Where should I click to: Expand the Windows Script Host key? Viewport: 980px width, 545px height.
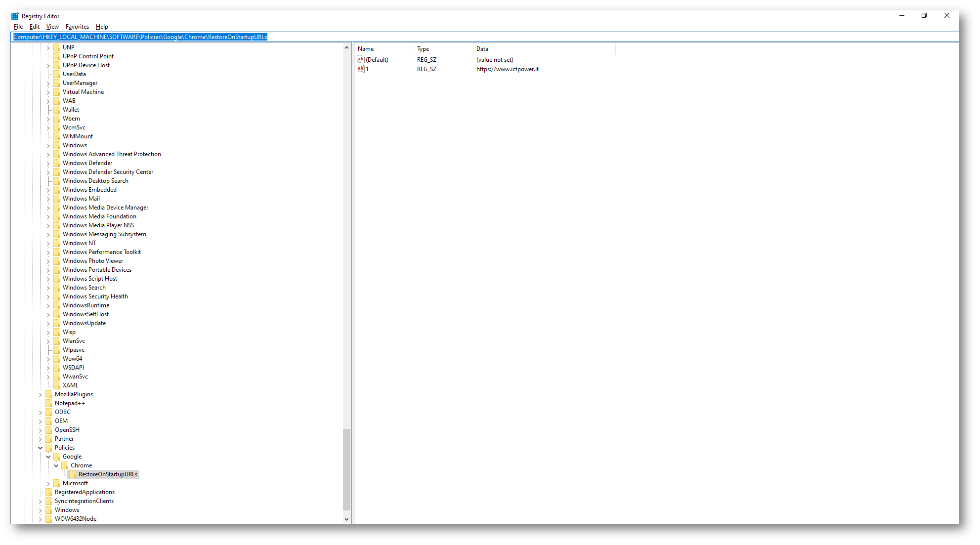click(x=48, y=279)
